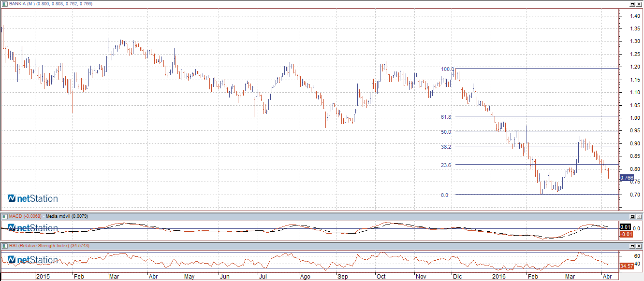Select the RSI (Relative Strength Index) label

point(48,246)
